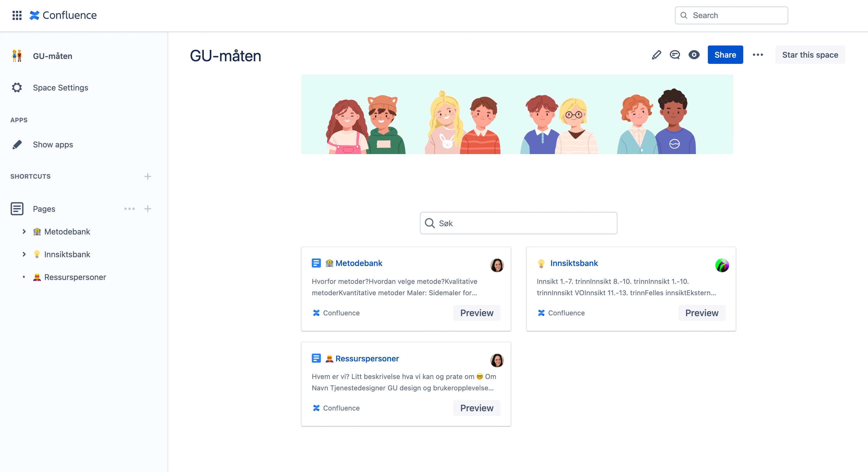
Task: Expand the Innsiktsbank tree item
Action: coord(24,254)
